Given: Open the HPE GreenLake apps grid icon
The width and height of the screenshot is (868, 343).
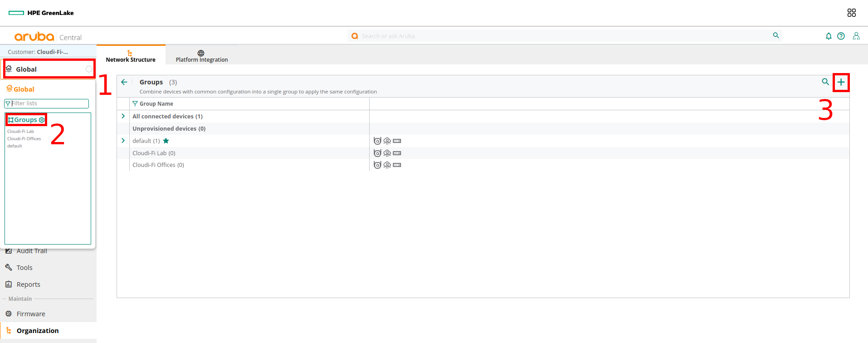Looking at the screenshot, I should [x=851, y=13].
